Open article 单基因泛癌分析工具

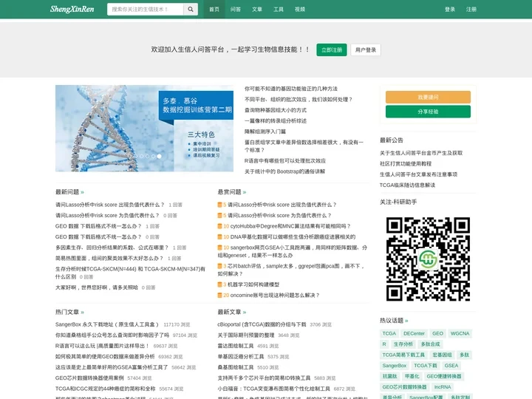tap(241, 357)
